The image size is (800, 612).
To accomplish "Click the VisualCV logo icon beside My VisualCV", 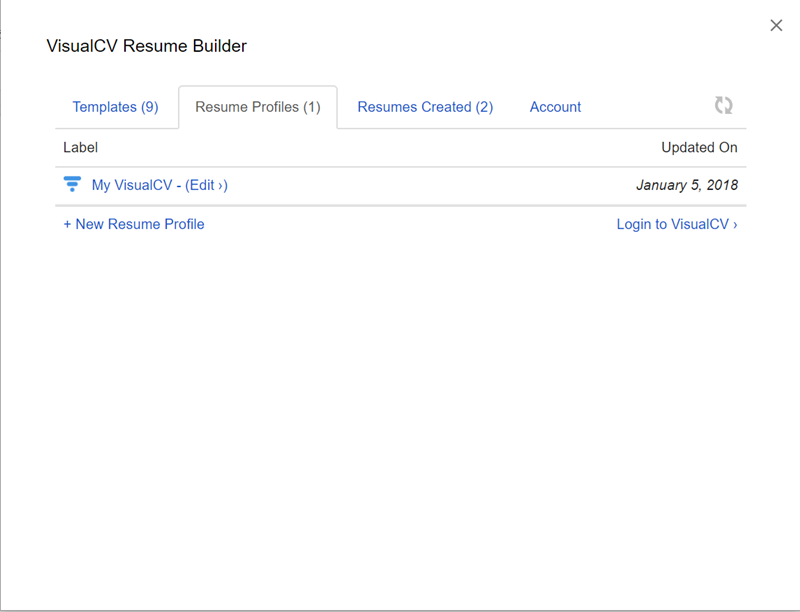I will click(x=72, y=184).
